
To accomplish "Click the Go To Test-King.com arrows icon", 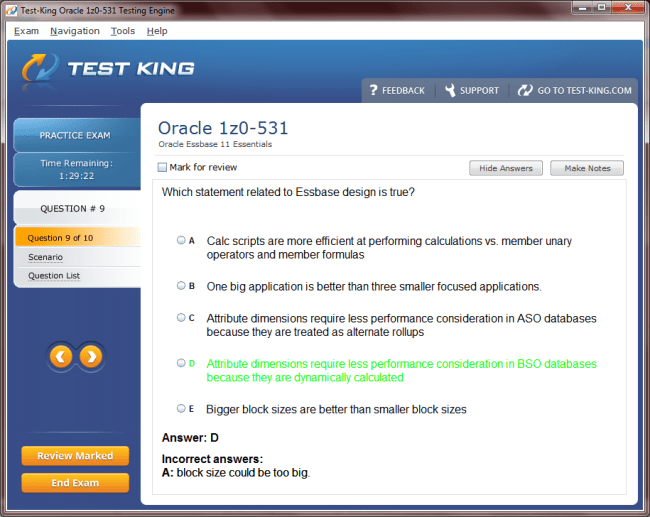I will [x=525, y=90].
